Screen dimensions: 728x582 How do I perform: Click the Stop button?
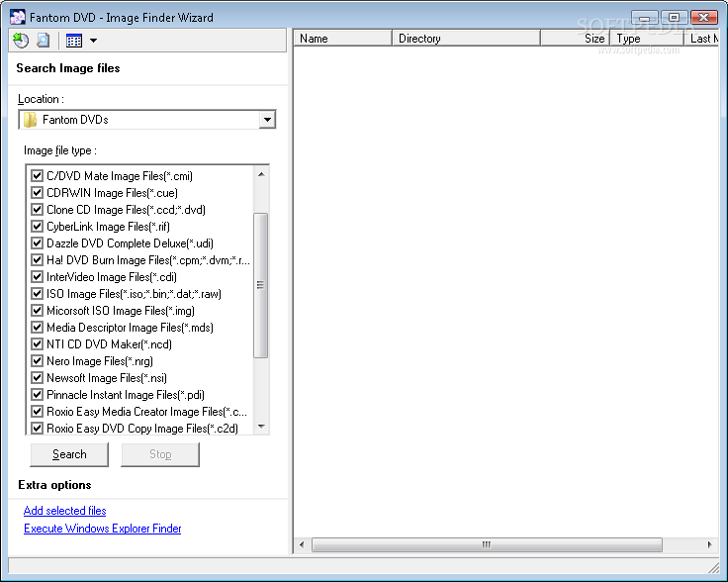click(x=160, y=454)
